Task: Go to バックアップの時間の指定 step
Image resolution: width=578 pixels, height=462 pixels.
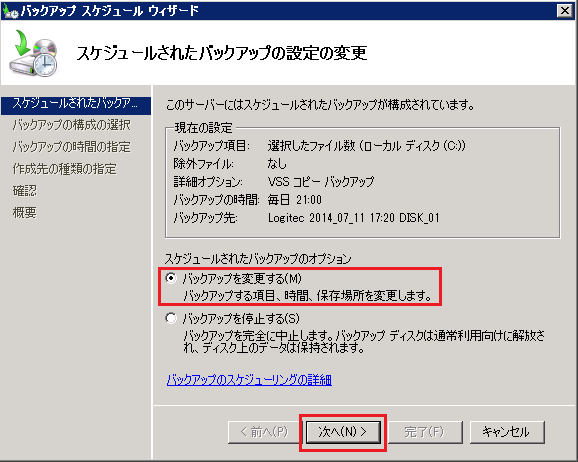Action: coord(72,147)
